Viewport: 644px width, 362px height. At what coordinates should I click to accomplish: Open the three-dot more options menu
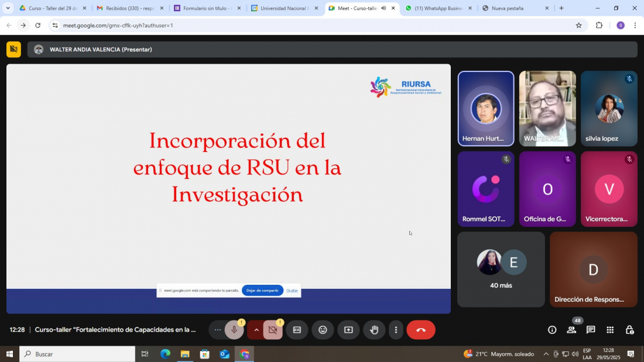pos(396,330)
